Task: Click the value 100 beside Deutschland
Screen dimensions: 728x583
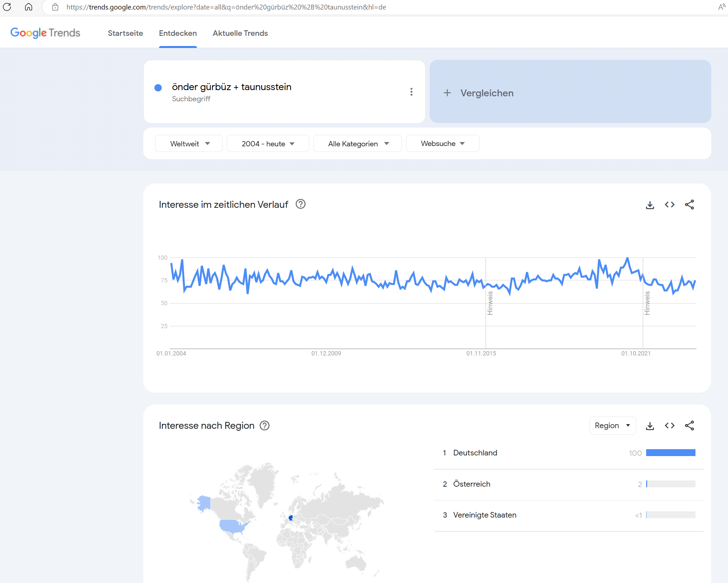Action: (x=635, y=453)
